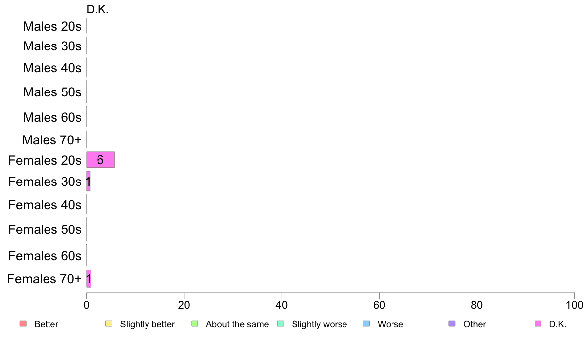The height and width of the screenshot is (364, 588).
Task: Click the About the same legend text
Action: pos(238,324)
